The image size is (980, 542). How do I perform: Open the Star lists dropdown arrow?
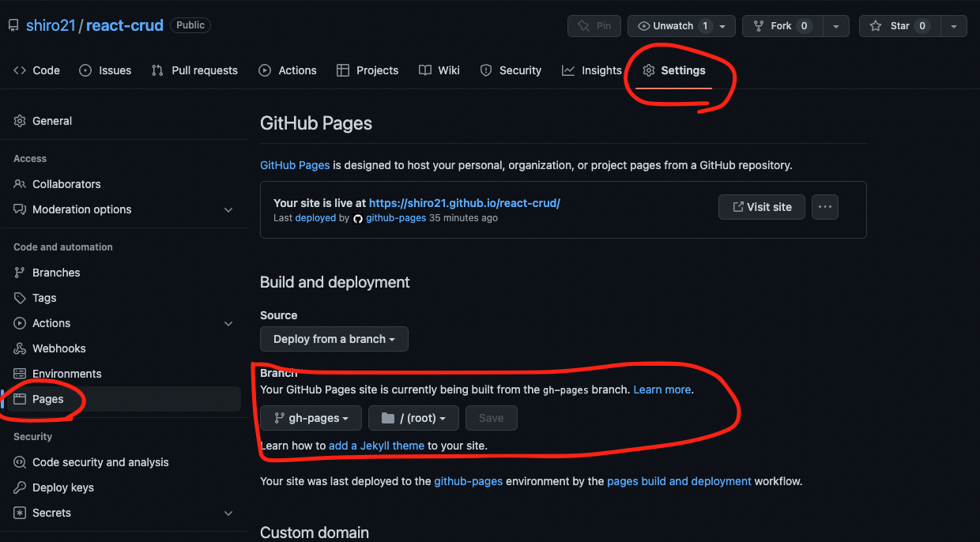click(953, 26)
